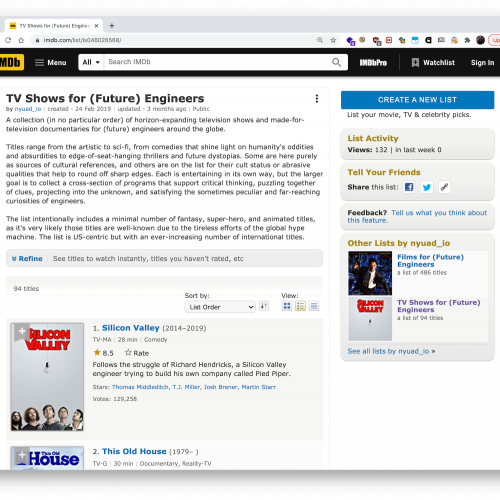Open the Silicon Valley title link
Viewport: 500px width, 500px height.
pos(131,328)
